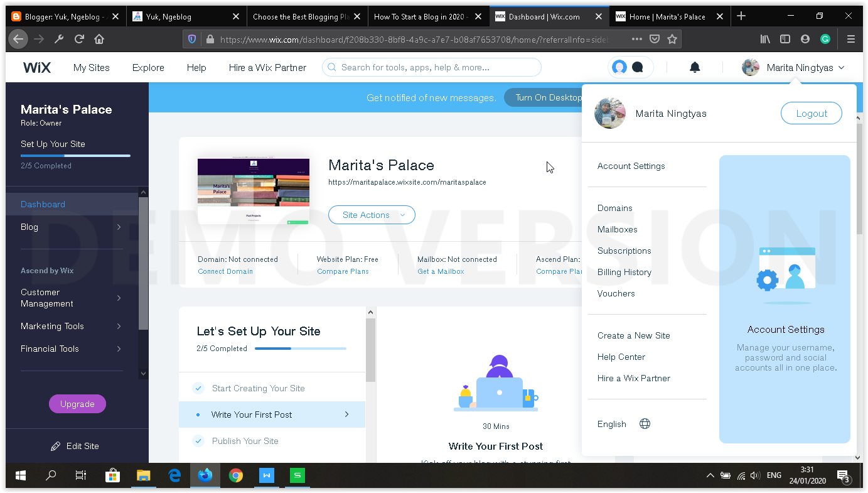Reload the page with refresh icon
868x493 pixels.
[79, 39]
